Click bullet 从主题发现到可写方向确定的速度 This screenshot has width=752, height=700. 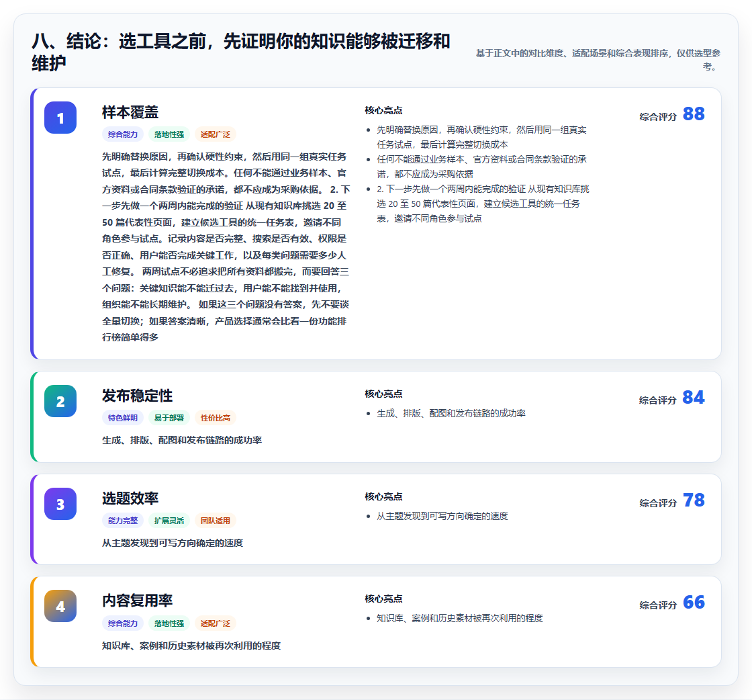(442, 516)
